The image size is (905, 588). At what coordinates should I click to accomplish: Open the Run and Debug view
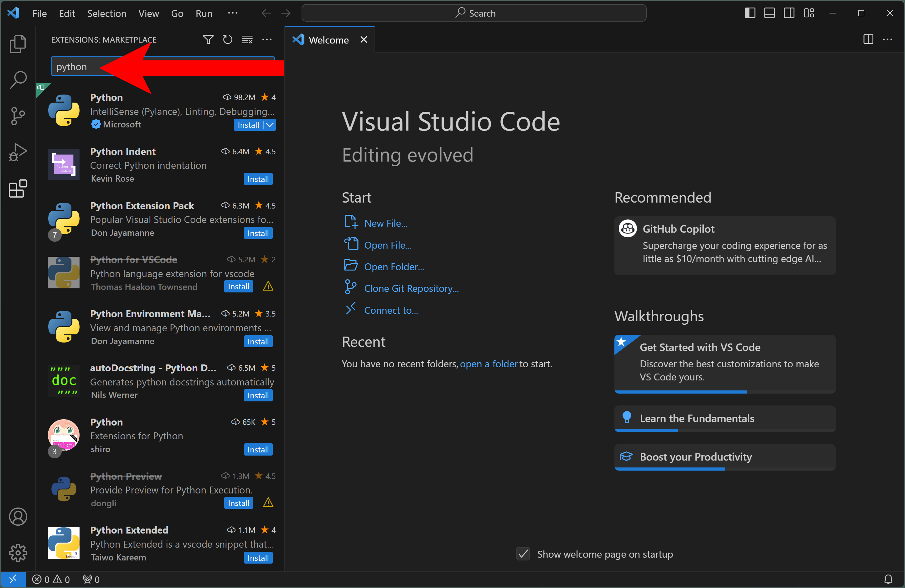(x=18, y=152)
